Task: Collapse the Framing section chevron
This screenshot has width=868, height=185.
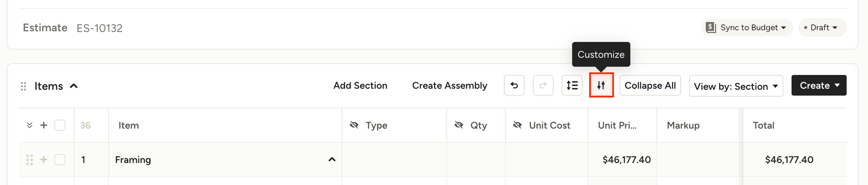Action: click(x=332, y=159)
